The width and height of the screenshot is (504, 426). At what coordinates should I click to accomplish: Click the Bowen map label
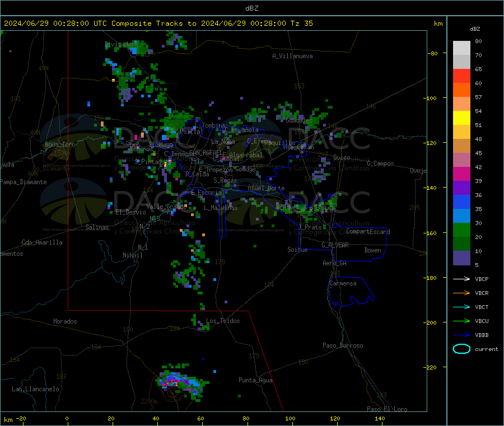point(373,250)
